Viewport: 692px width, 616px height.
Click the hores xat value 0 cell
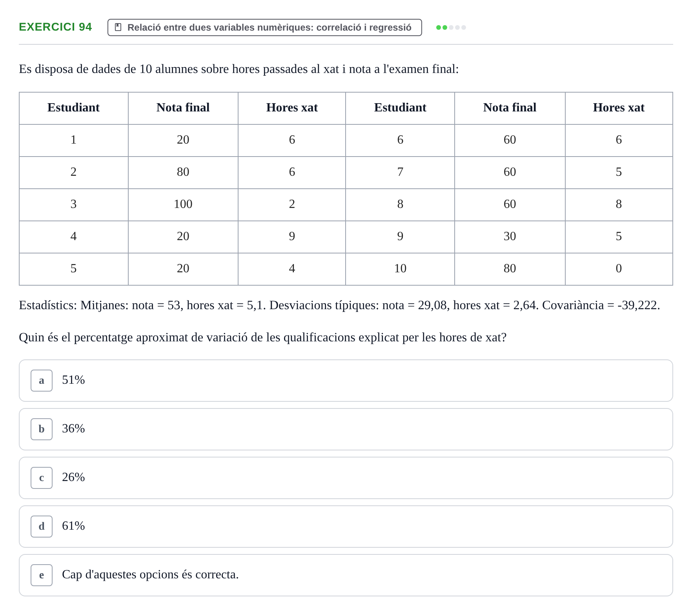tap(619, 269)
